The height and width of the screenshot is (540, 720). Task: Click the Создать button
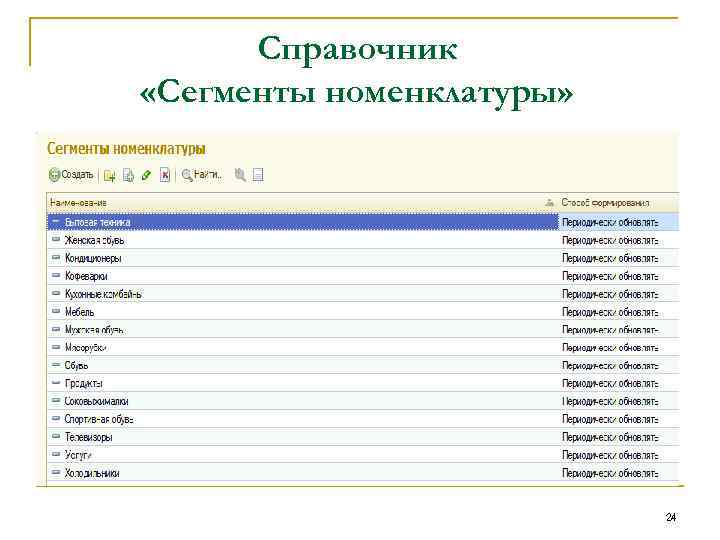point(71,175)
